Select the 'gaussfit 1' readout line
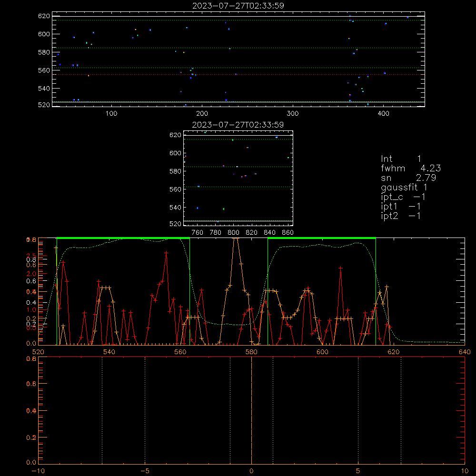The height and width of the screenshot is (476, 476). (x=404, y=188)
